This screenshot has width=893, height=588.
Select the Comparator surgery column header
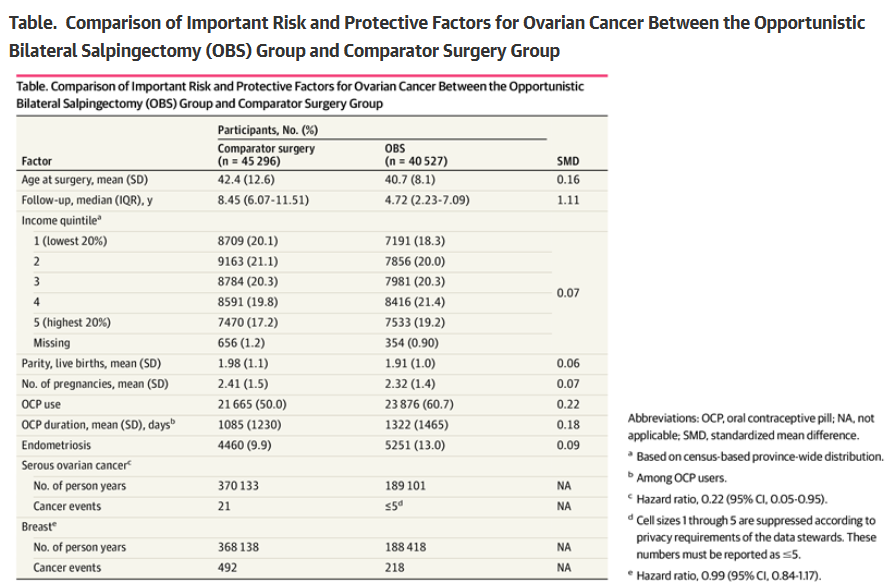point(266,154)
